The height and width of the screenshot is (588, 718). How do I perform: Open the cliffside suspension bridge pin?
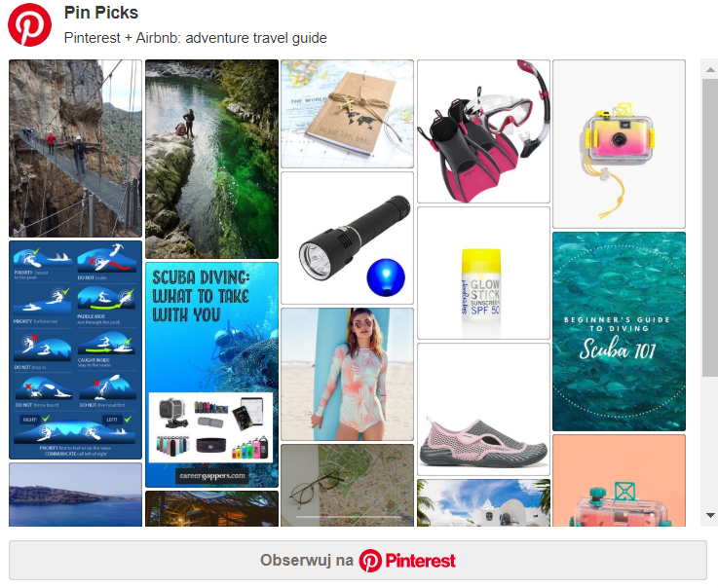76,148
